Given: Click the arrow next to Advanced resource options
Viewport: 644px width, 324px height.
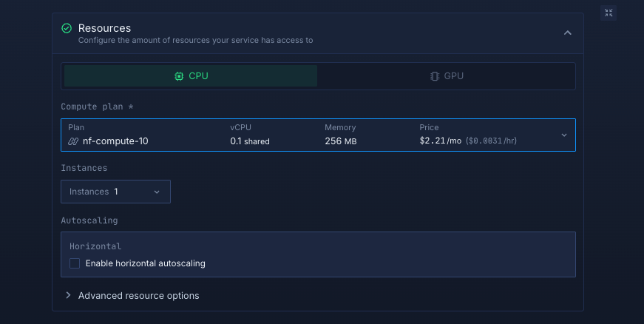Looking at the screenshot, I should click(69, 295).
